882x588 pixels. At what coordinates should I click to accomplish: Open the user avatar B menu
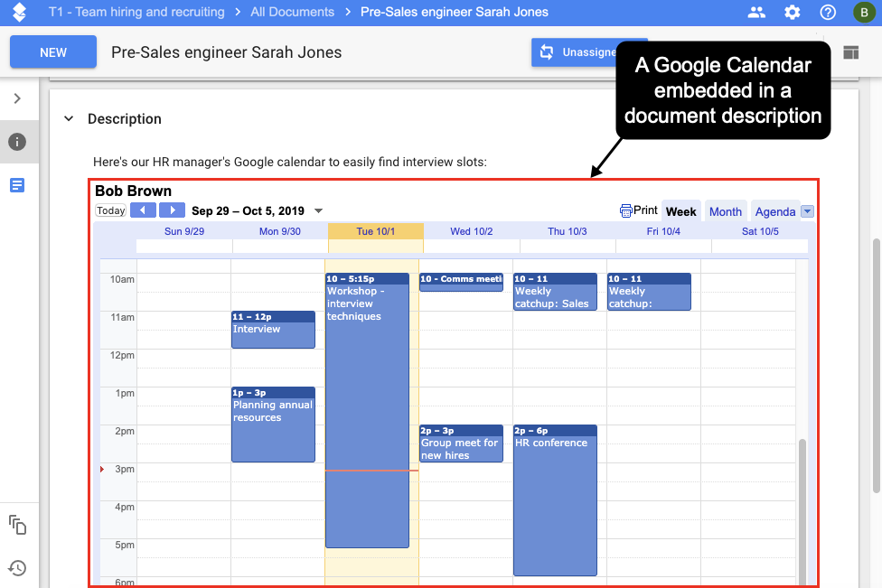(863, 12)
